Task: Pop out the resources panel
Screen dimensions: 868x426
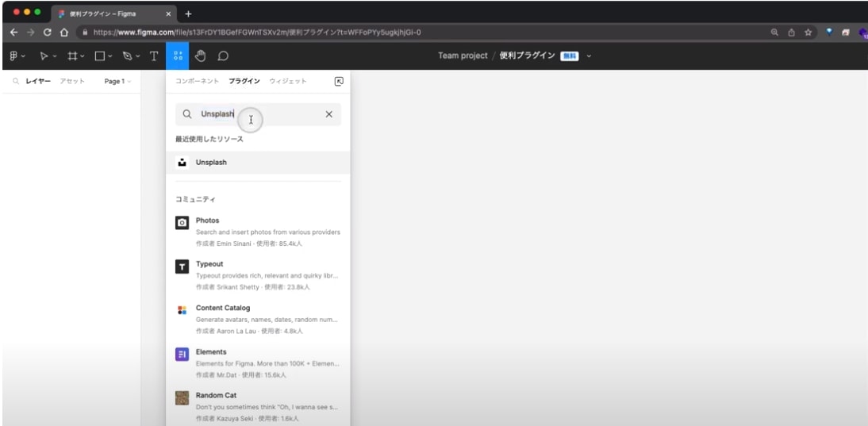Action: pyautogui.click(x=339, y=82)
